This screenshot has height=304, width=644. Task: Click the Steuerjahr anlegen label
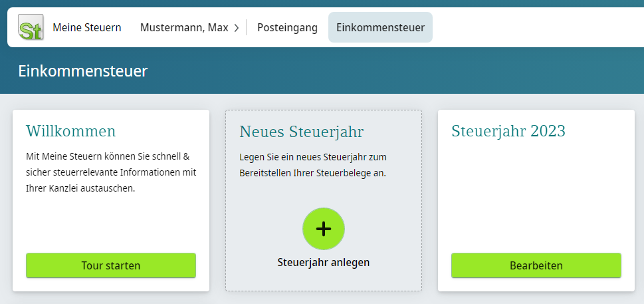coord(323,262)
